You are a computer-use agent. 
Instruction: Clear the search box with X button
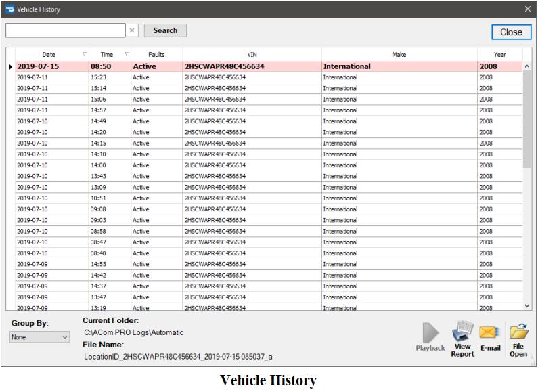point(132,30)
